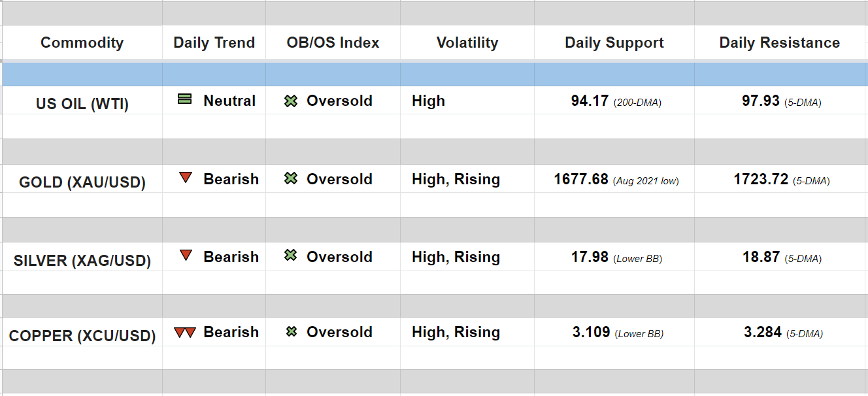This screenshot has height=396, width=868.
Task: Select the Daily Trend column header
Action: point(214,43)
